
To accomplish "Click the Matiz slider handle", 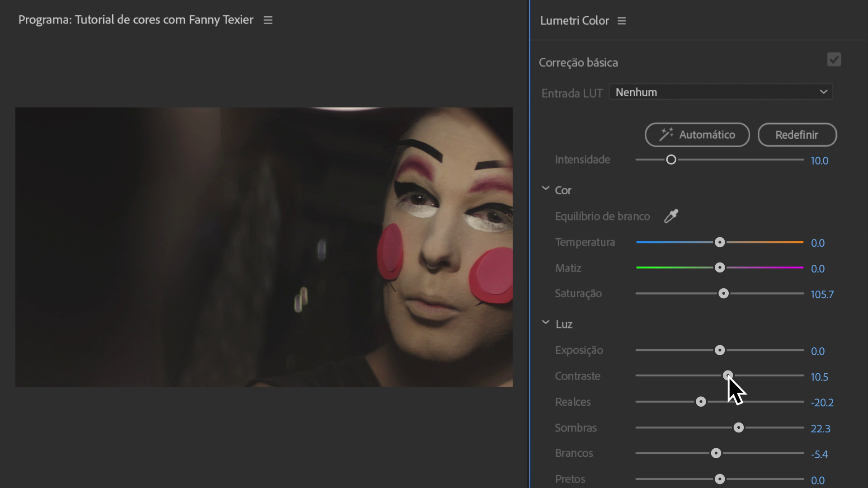I will pyautogui.click(x=720, y=268).
